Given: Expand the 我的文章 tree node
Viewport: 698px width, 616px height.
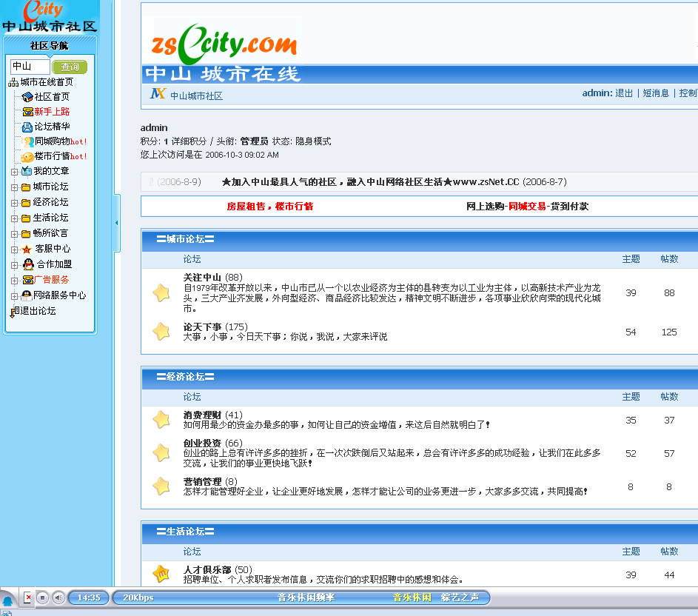Looking at the screenshot, I should 14,172.
